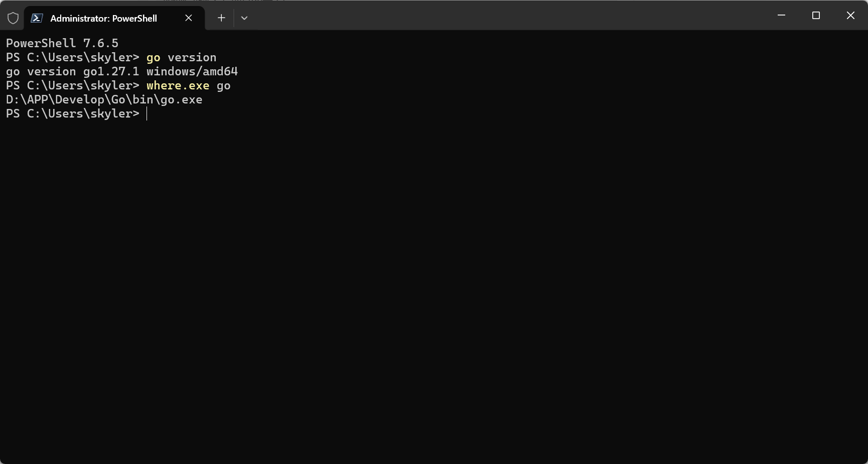Minimize the terminal window
The image size is (868, 464).
pos(781,16)
